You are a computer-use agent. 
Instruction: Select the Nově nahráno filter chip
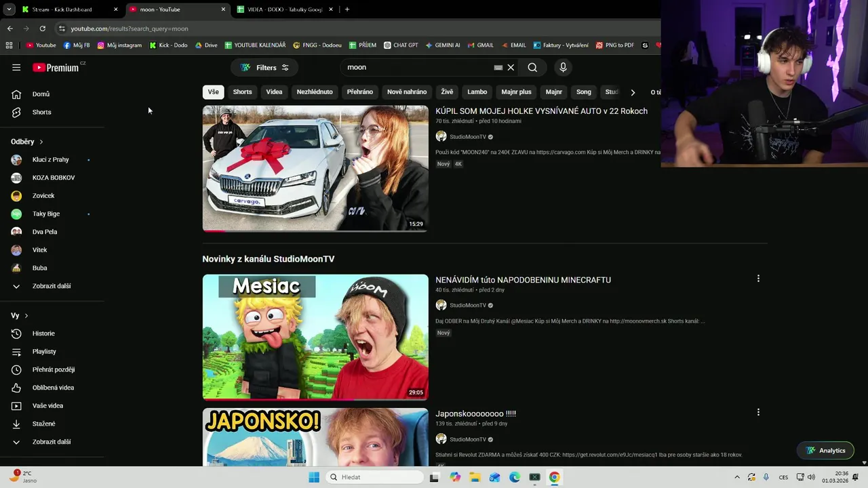click(407, 91)
